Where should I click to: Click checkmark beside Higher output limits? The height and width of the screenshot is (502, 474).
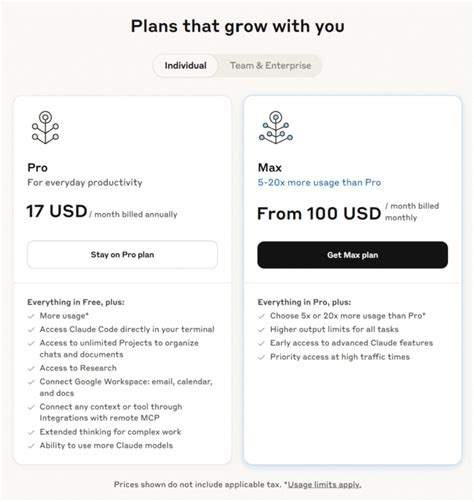tap(262, 330)
